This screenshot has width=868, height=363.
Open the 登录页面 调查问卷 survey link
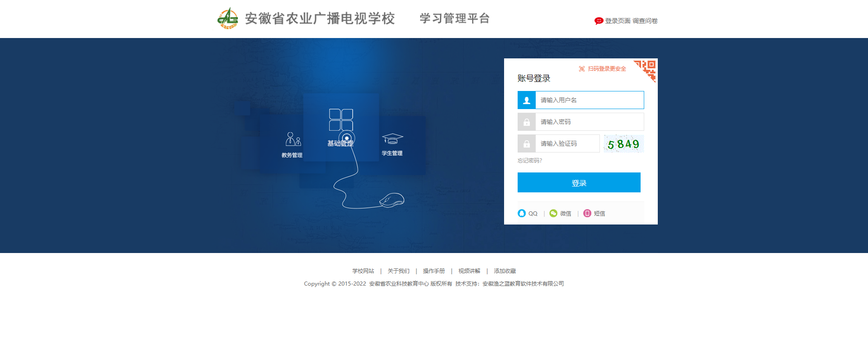[631, 21]
